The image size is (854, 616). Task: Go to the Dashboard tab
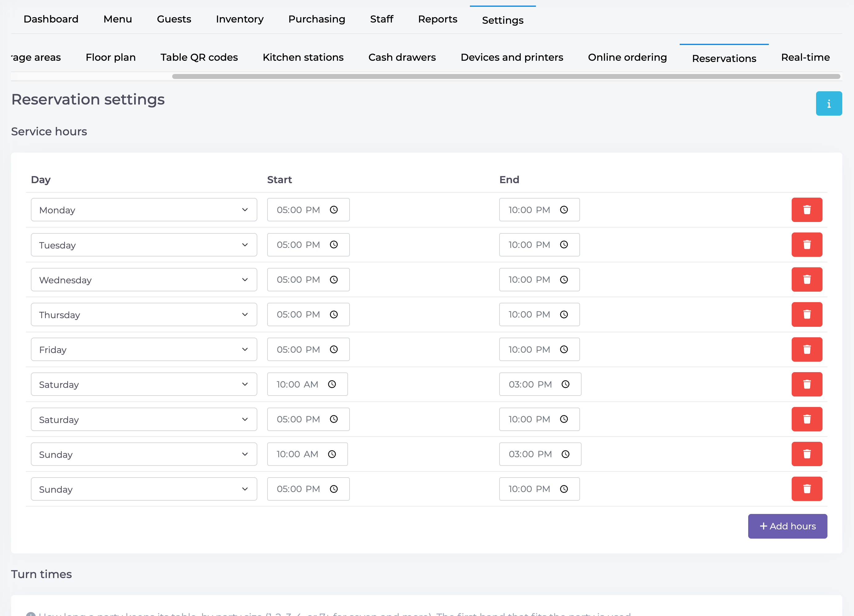tap(51, 19)
